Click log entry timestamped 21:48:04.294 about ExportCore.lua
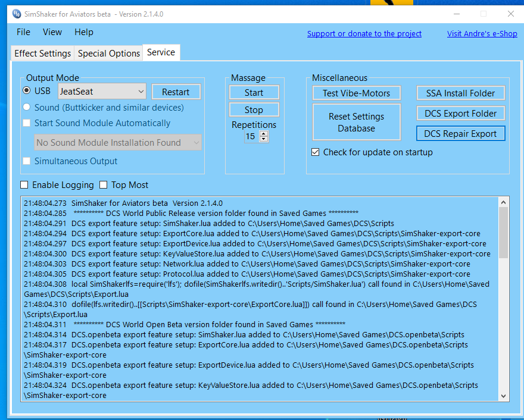This screenshot has height=420, width=524. coord(252,234)
